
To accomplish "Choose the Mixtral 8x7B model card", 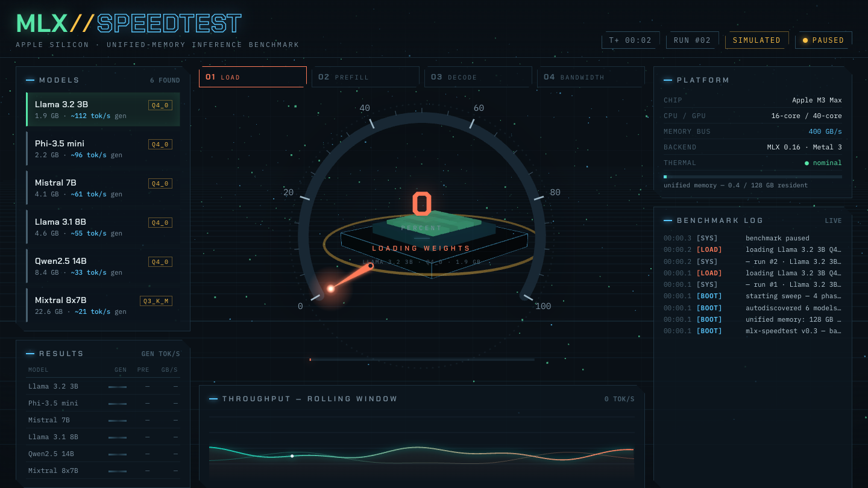I will pyautogui.click(x=103, y=305).
